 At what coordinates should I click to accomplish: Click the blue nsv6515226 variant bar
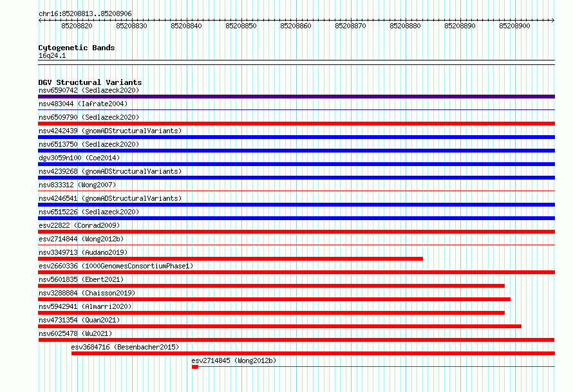(296, 218)
